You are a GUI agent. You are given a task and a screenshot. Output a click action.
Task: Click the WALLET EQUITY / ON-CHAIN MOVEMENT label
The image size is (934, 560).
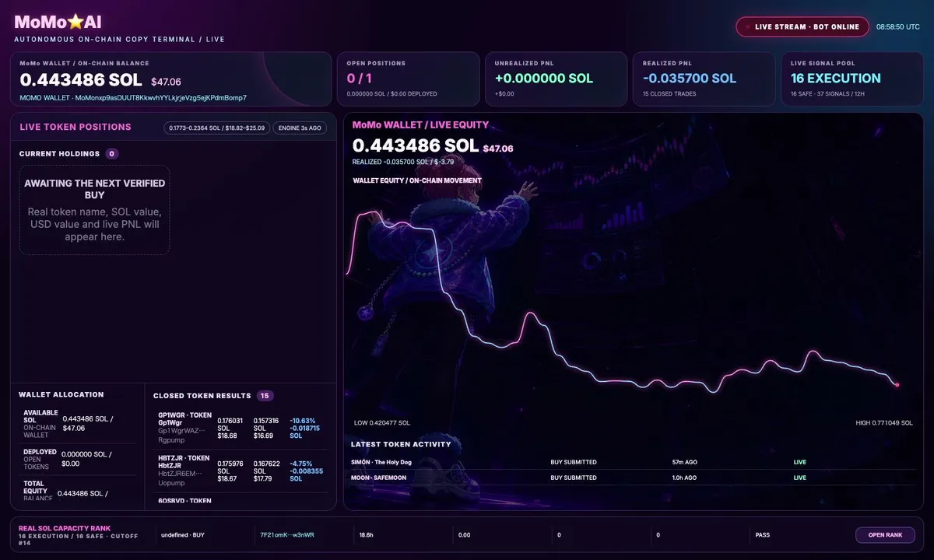(417, 180)
